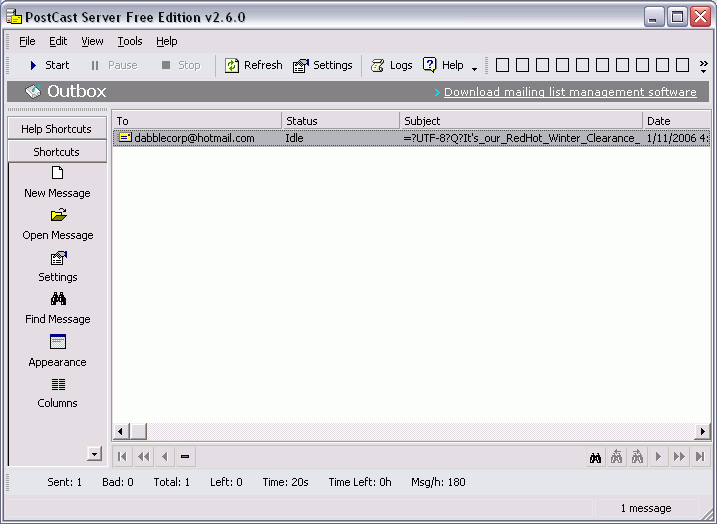Open Download mailing list management software link

pyautogui.click(x=570, y=92)
